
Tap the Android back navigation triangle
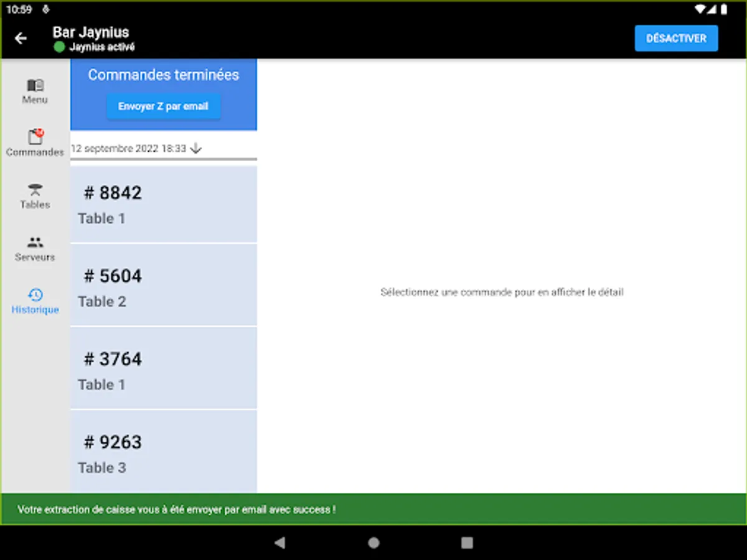(x=280, y=543)
